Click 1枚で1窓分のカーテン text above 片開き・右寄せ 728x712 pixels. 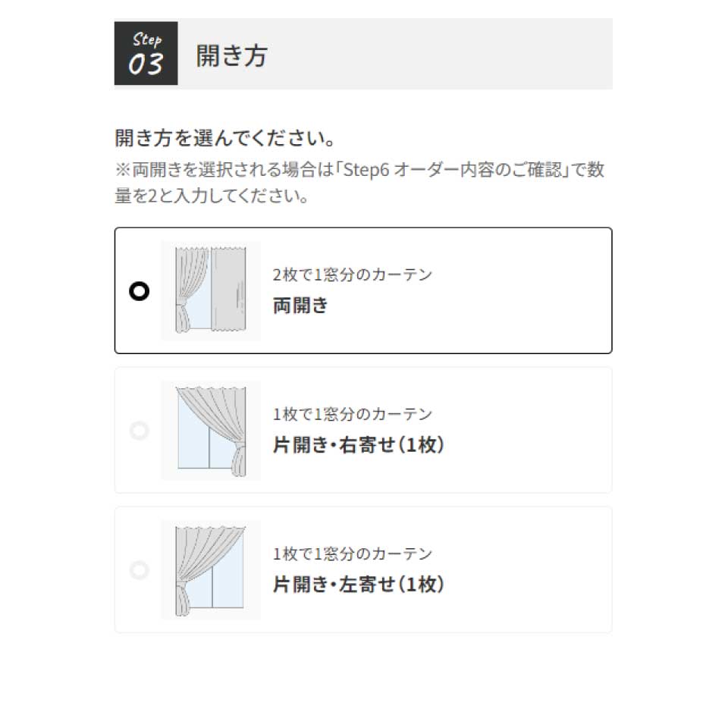(353, 414)
